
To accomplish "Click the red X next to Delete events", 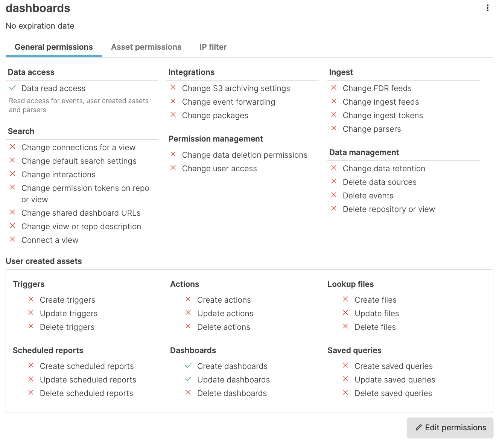I will click(334, 195).
